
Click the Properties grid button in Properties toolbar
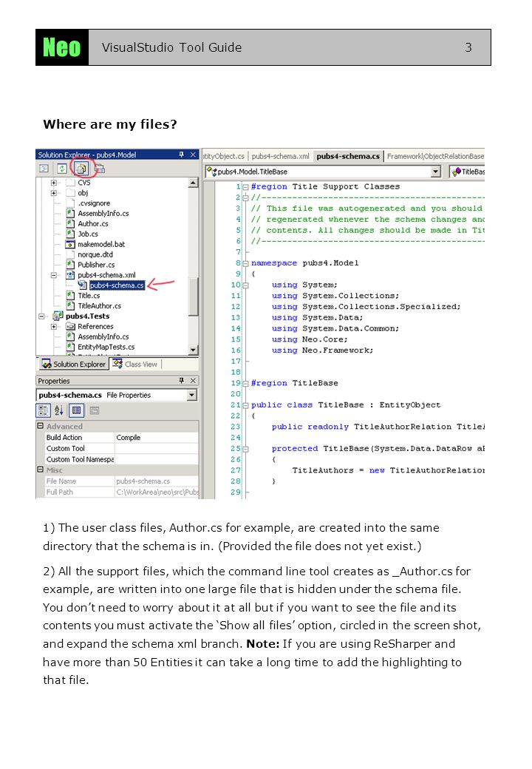[x=76, y=410]
